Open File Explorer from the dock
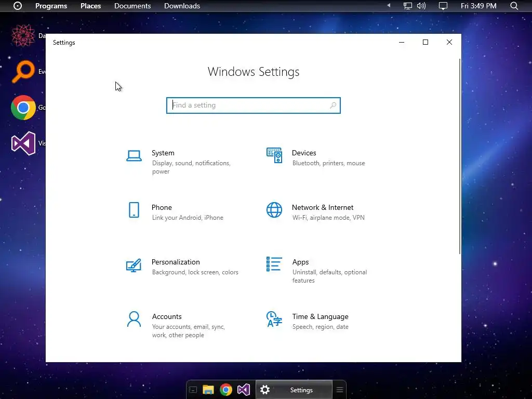The width and height of the screenshot is (532, 399). (208, 390)
